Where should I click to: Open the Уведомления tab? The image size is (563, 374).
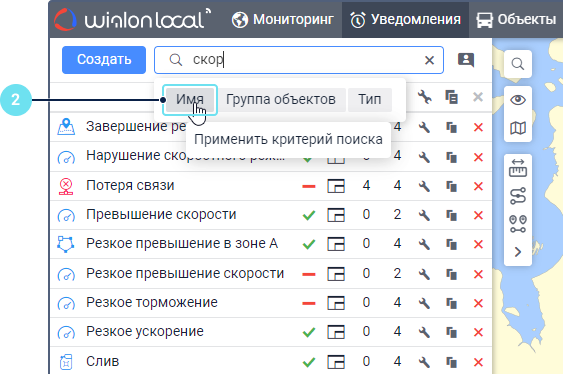(x=405, y=19)
